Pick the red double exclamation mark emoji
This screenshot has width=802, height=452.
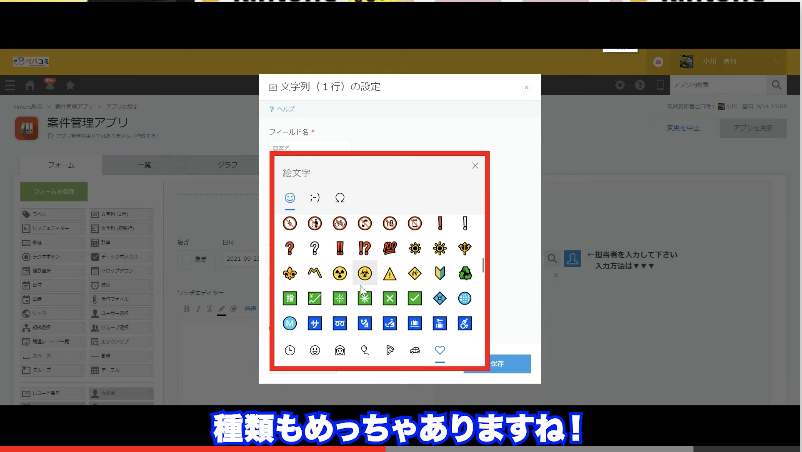pyautogui.click(x=339, y=248)
